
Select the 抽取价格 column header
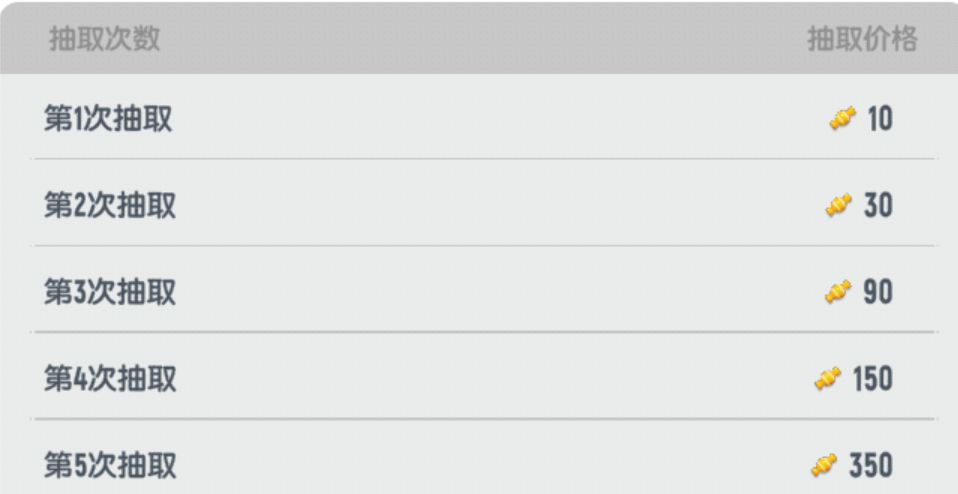point(862,39)
